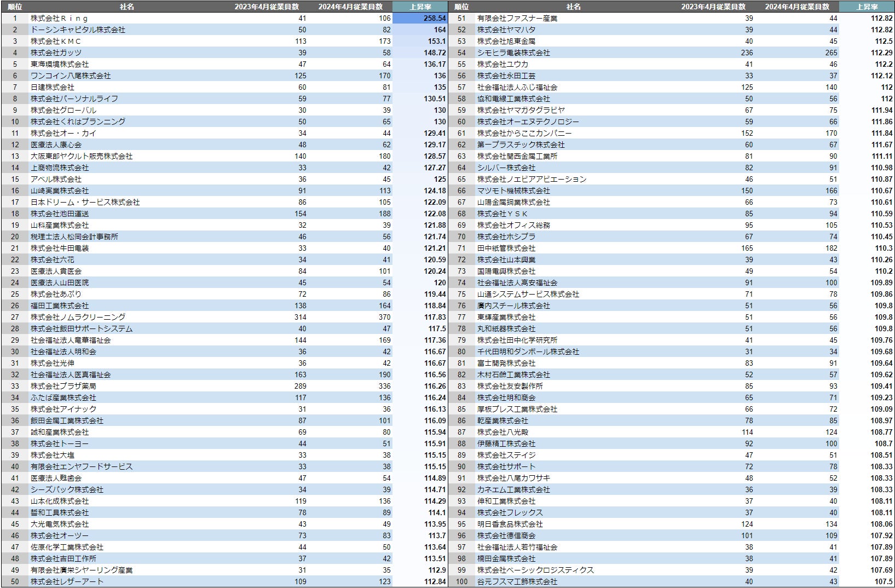895x588 pixels.
Task: Click the 236 employee count cell
Action: pos(747,53)
